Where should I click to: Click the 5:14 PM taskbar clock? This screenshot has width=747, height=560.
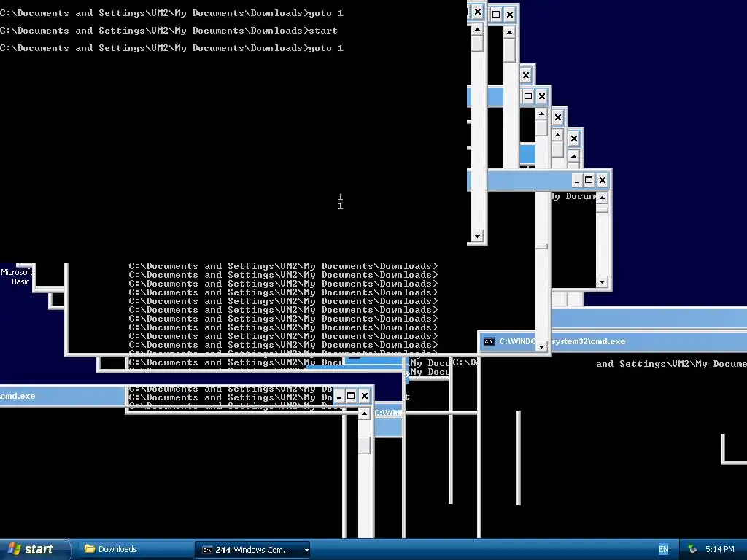click(x=720, y=549)
